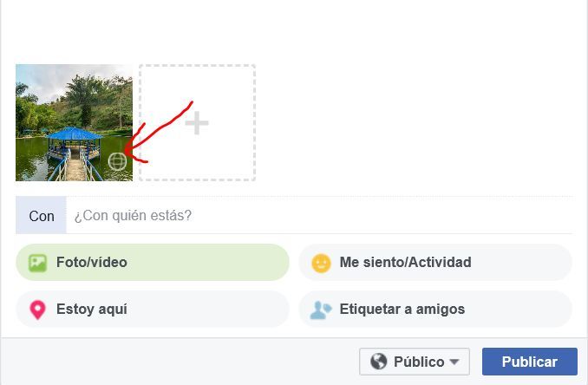
Task: Click the plus icon to add photo
Action: tap(197, 123)
